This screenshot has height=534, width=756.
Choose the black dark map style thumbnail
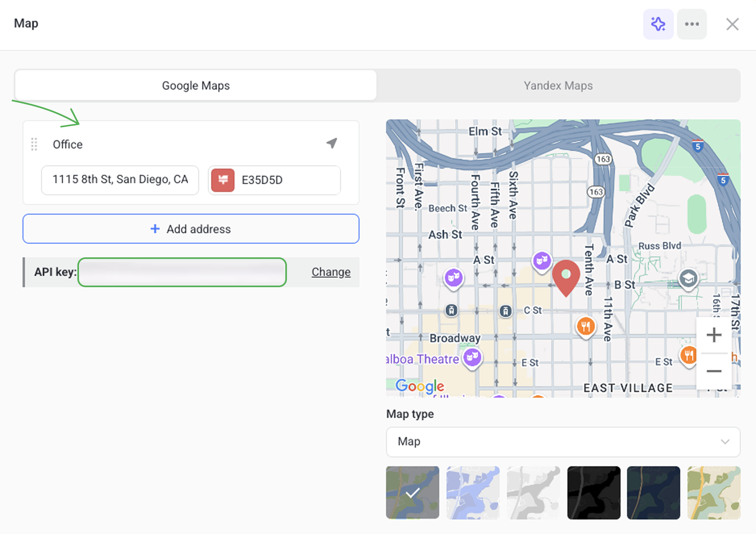[x=594, y=492]
